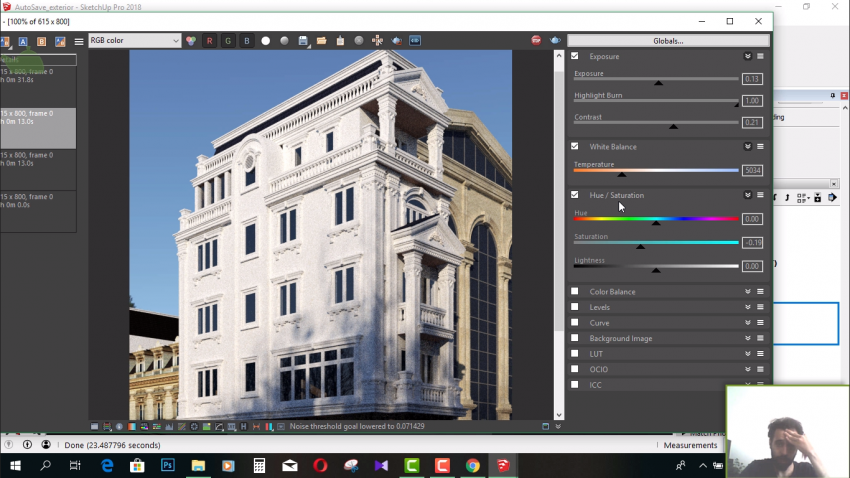The width and height of the screenshot is (850, 478).
Task: Open the Hue / Saturation options menu
Action: [x=761, y=195]
